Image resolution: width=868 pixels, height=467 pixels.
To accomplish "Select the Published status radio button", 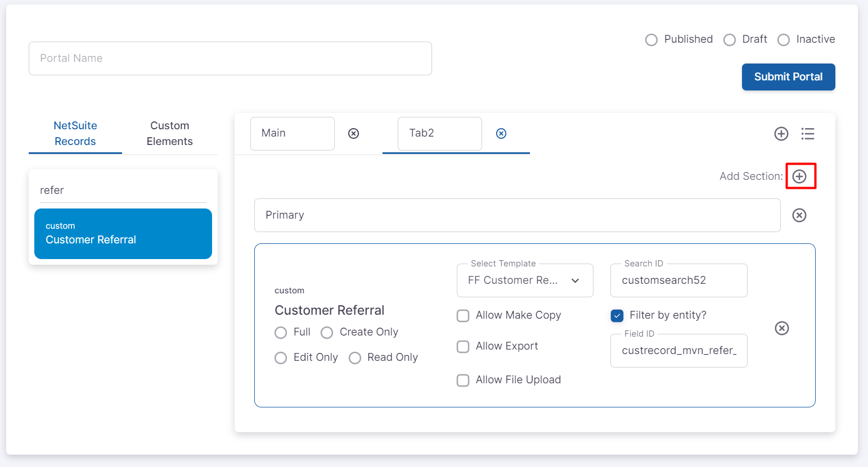I will tap(651, 40).
